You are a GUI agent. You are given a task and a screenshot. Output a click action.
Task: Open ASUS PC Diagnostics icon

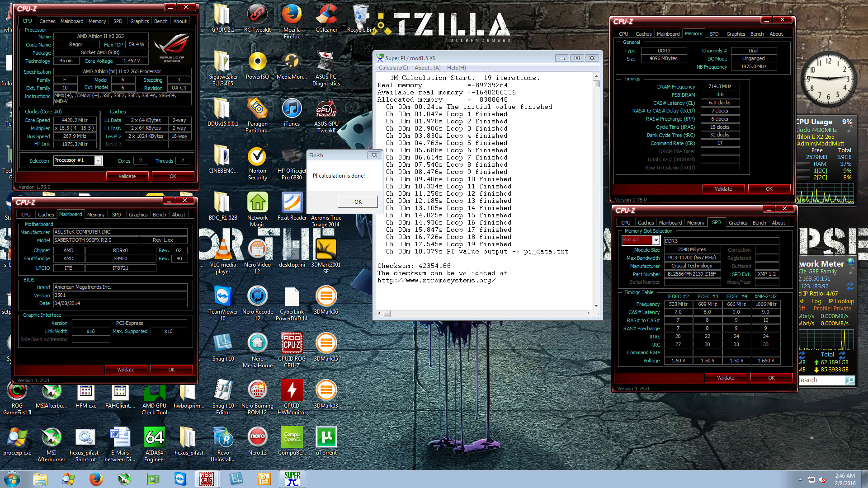click(326, 68)
